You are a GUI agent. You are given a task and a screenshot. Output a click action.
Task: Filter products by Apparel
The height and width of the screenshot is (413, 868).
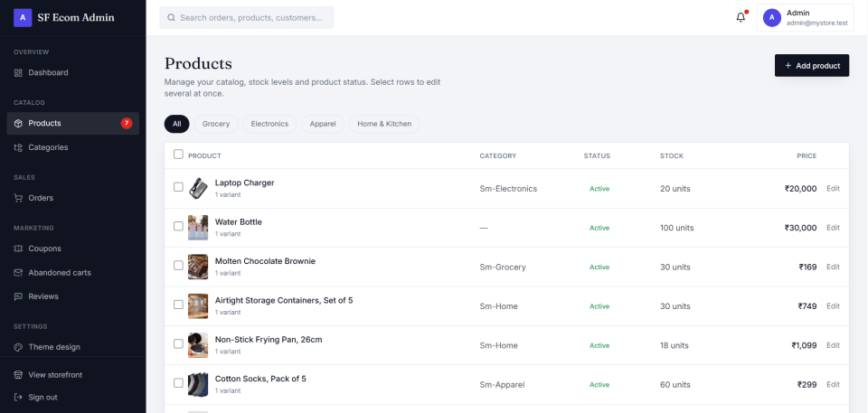[323, 124]
